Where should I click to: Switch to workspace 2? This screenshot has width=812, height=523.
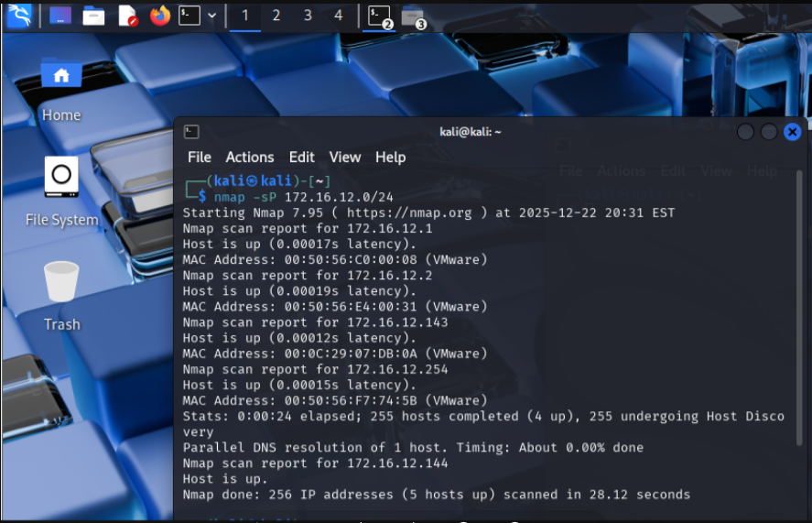pyautogui.click(x=276, y=16)
